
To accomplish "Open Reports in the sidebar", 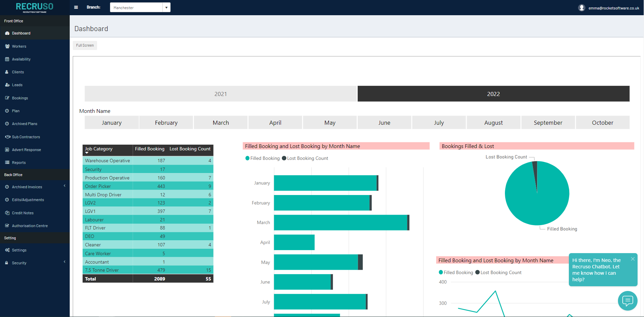I will click(x=19, y=163).
